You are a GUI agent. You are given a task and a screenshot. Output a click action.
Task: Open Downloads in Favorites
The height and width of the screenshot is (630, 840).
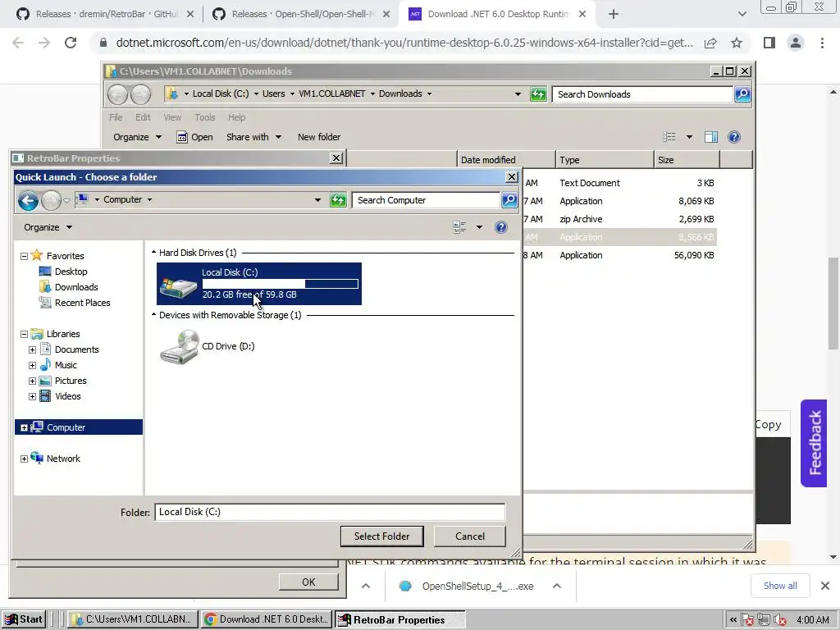[x=76, y=287]
